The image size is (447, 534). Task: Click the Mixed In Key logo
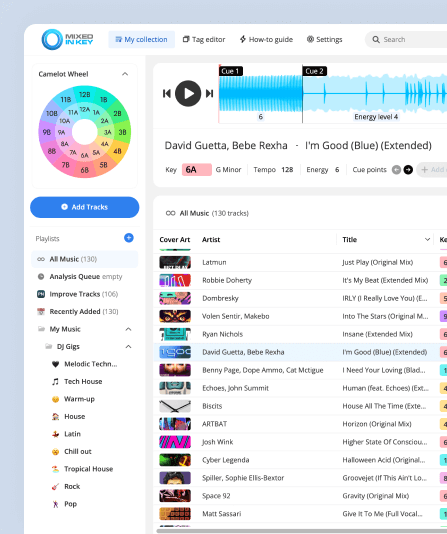point(67,40)
